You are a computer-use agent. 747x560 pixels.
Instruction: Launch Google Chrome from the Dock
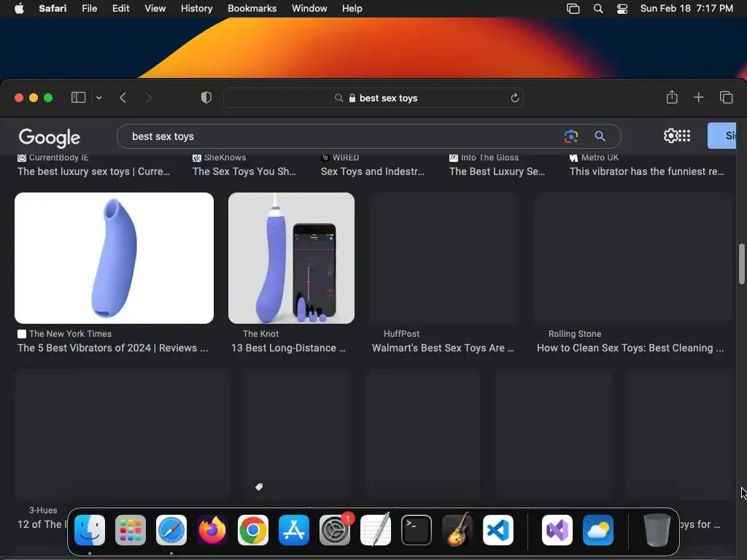coord(253,530)
